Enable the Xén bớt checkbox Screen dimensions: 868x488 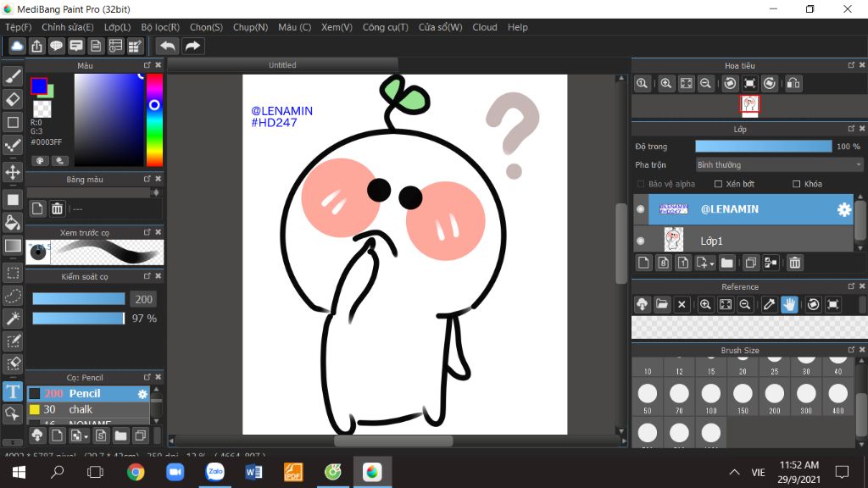pyautogui.click(x=718, y=184)
